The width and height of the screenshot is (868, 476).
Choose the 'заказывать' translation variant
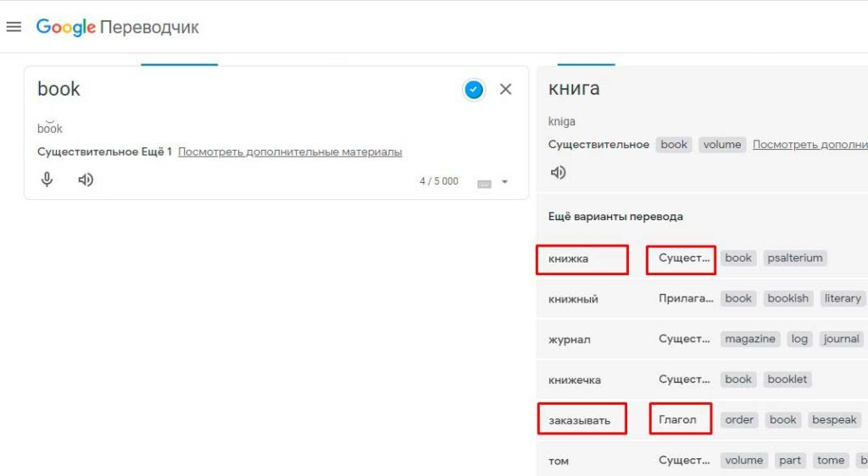(x=579, y=420)
